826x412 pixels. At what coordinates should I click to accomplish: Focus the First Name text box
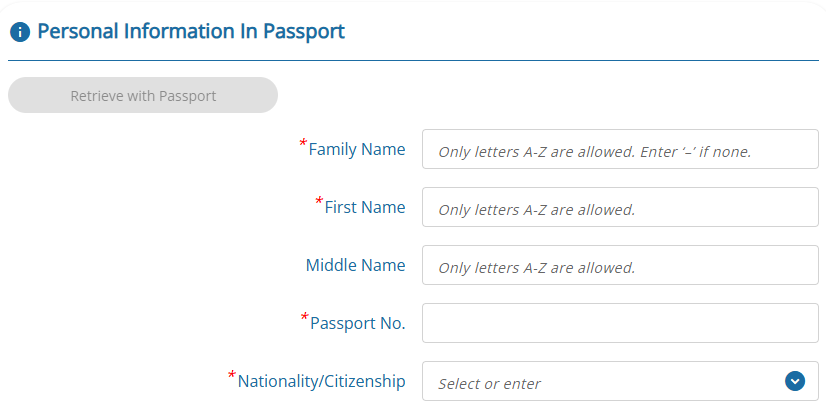(x=620, y=208)
